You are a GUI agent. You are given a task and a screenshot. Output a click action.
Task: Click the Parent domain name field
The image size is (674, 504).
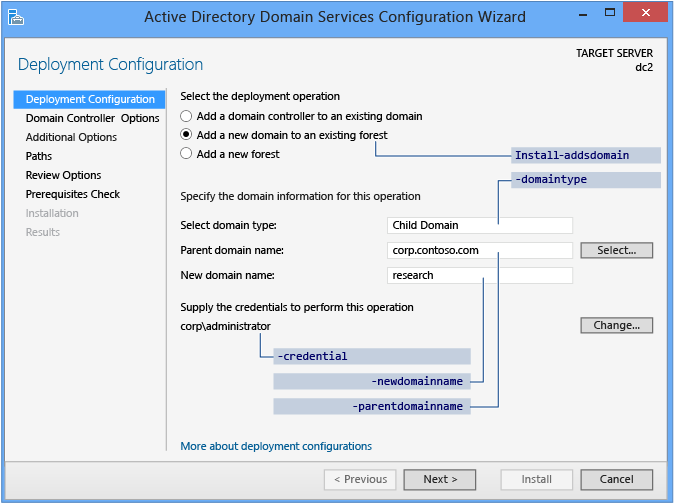479,250
